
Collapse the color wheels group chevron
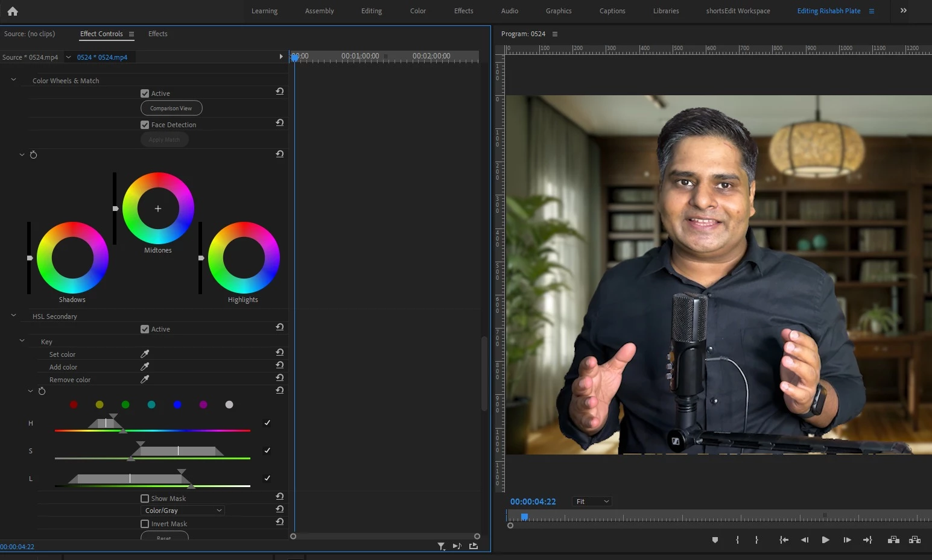click(x=22, y=155)
